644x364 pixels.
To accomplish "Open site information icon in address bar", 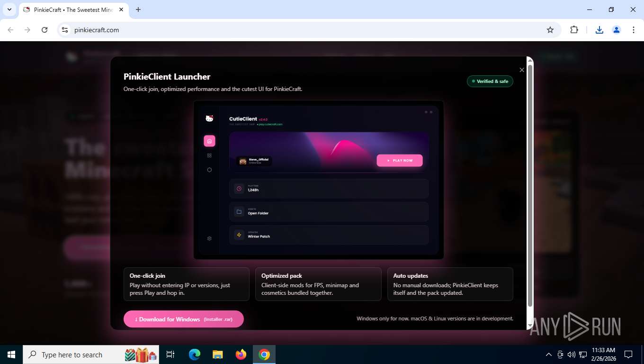I will (x=65, y=30).
